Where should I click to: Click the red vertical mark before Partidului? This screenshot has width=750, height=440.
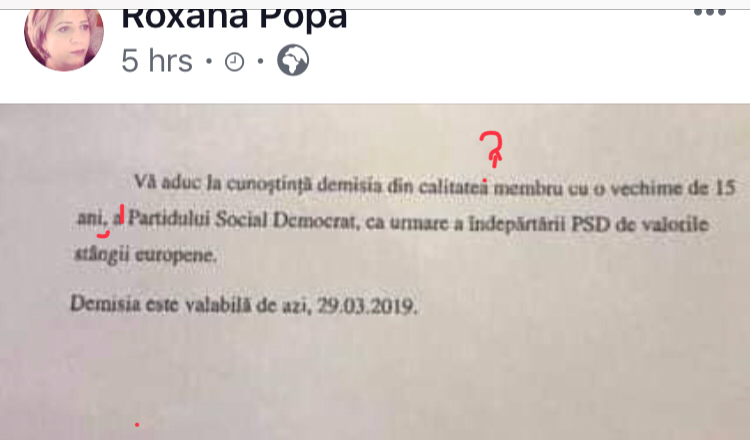click(122, 214)
